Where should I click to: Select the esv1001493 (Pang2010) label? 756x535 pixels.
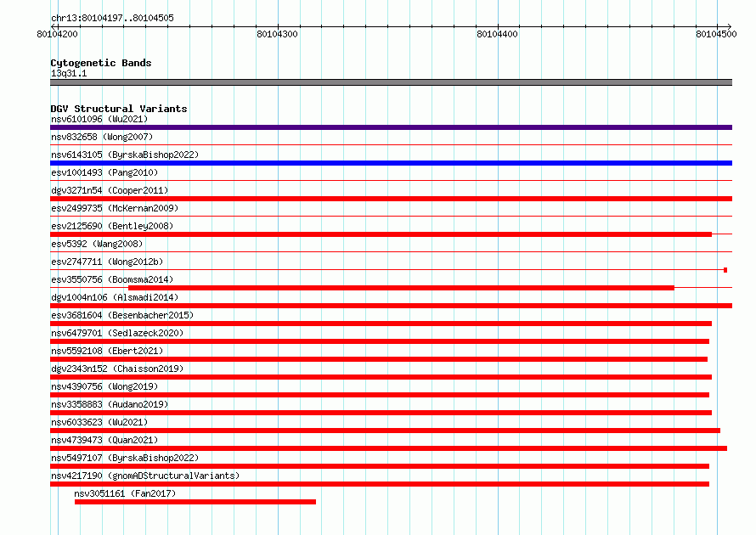(x=104, y=172)
